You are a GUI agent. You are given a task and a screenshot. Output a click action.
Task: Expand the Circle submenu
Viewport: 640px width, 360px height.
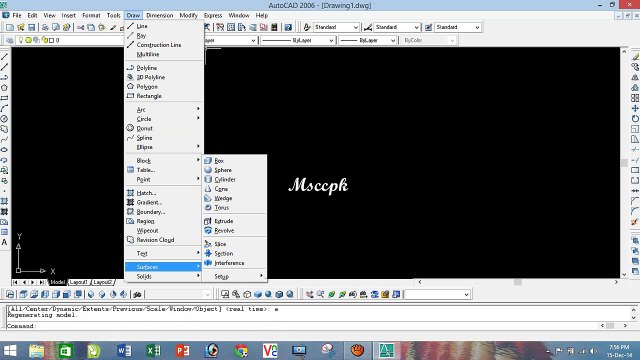click(x=164, y=119)
